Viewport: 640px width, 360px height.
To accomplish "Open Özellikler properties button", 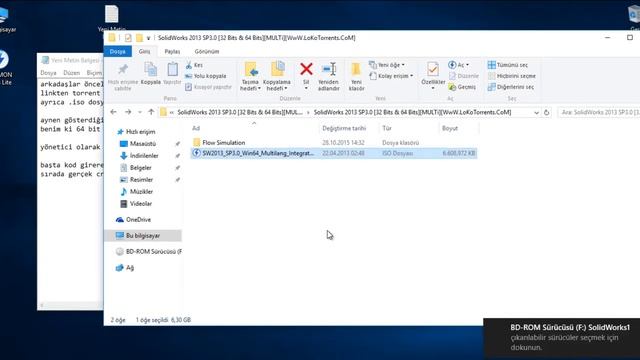I will (433, 76).
